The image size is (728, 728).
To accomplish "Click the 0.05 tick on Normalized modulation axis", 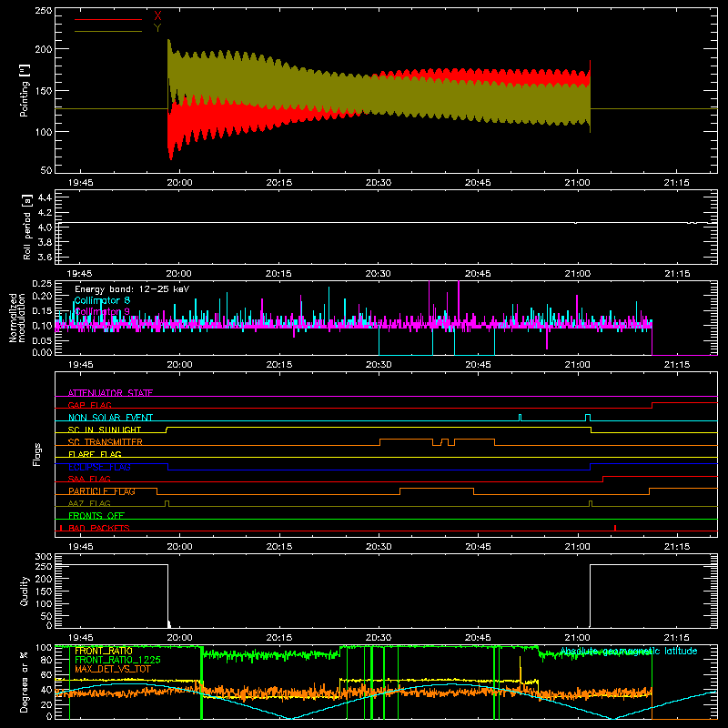I will [43, 340].
